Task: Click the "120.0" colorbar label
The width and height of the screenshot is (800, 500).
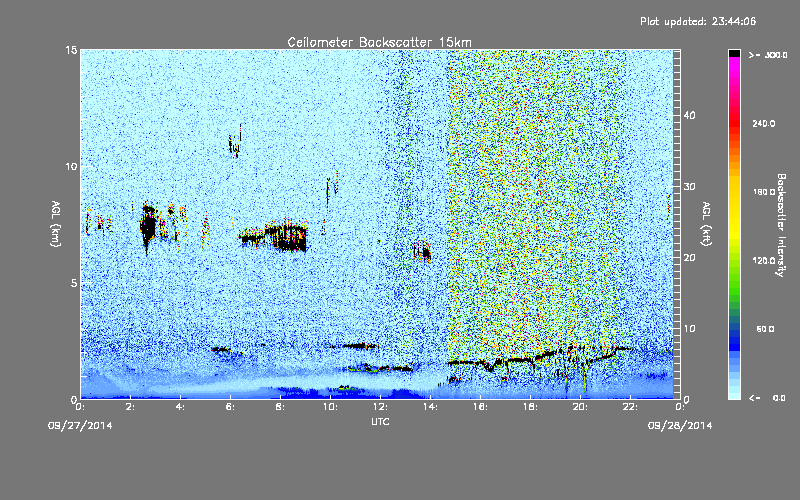Action: point(764,261)
